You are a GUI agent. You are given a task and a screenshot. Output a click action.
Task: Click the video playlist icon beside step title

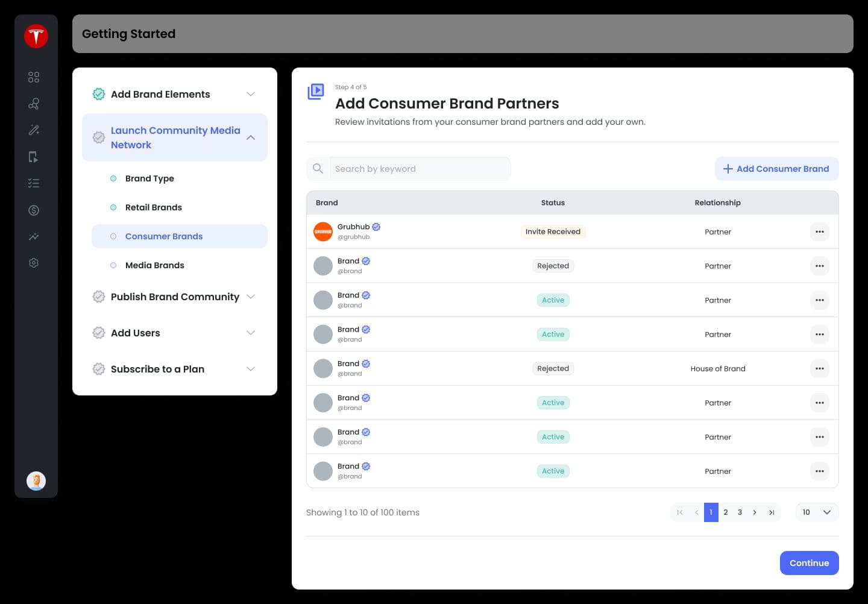click(x=316, y=92)
